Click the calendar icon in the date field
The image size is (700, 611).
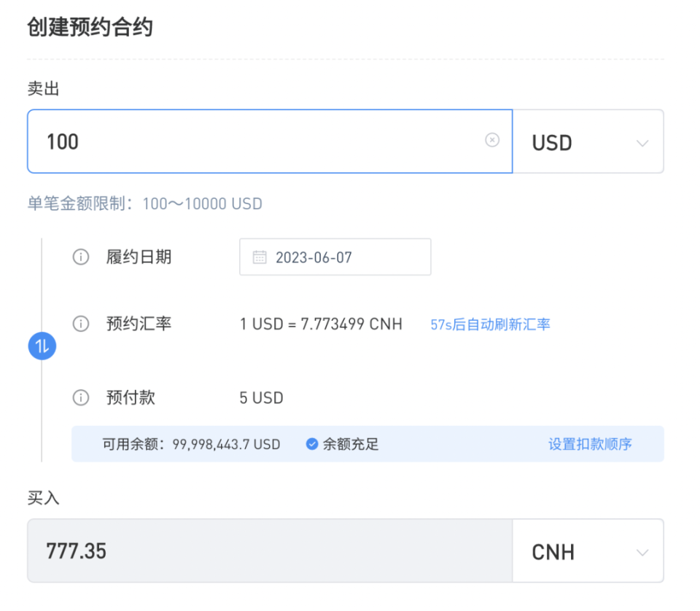(x=260, y=257)
